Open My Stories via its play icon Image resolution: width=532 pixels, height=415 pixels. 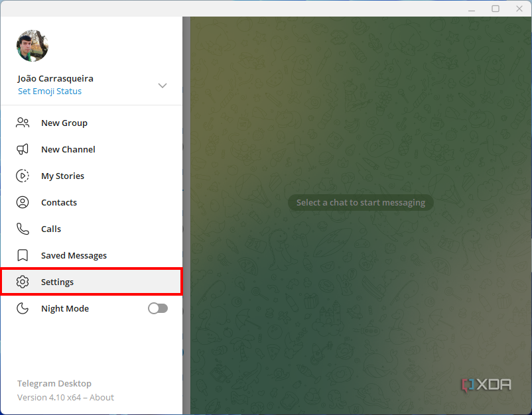[x=22, y=176]
